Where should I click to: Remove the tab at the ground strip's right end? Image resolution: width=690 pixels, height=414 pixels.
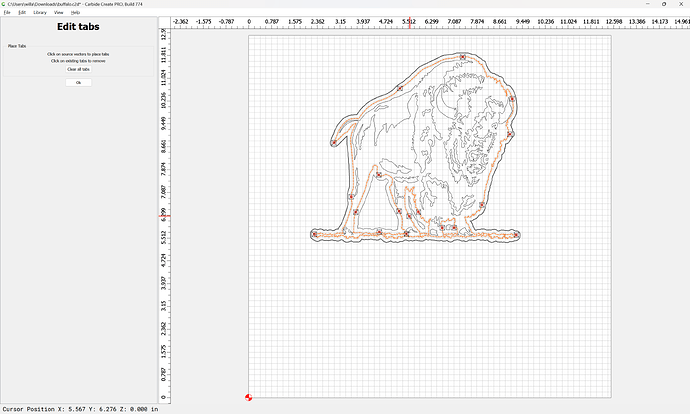[x=516, y=235]
